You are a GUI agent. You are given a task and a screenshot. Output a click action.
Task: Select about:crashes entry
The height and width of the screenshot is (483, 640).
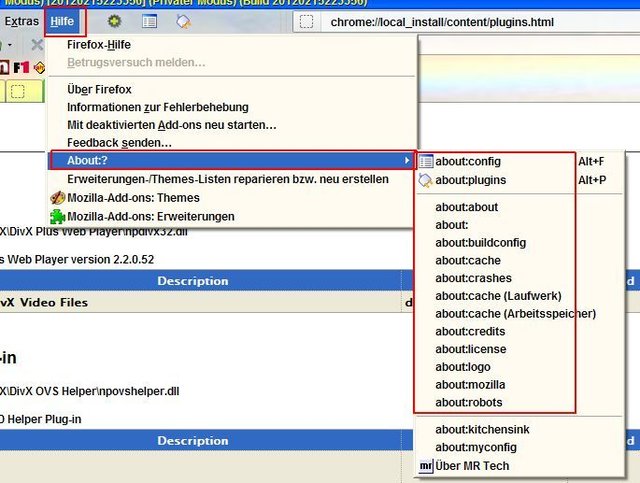(x=519, y=278)
